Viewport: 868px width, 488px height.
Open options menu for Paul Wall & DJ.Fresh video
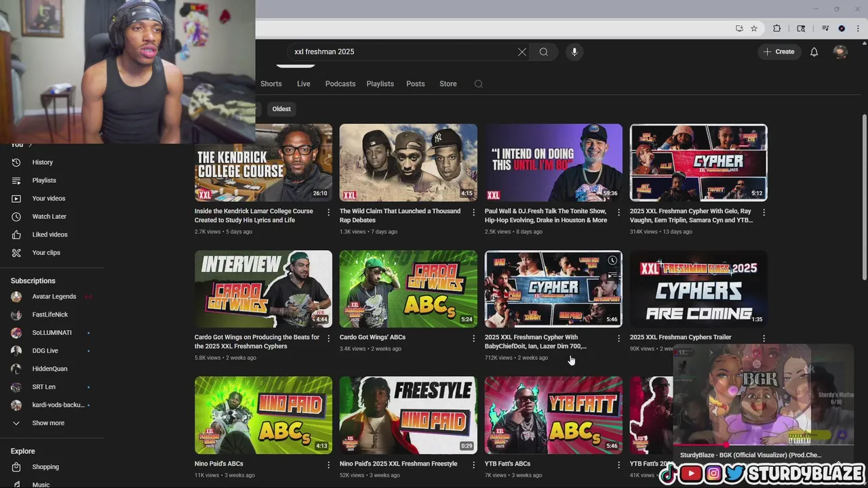coord(618,212)
